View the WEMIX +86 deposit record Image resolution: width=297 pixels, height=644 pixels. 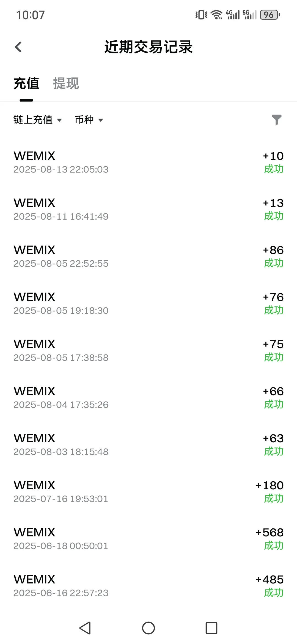(x=148, y=256)
